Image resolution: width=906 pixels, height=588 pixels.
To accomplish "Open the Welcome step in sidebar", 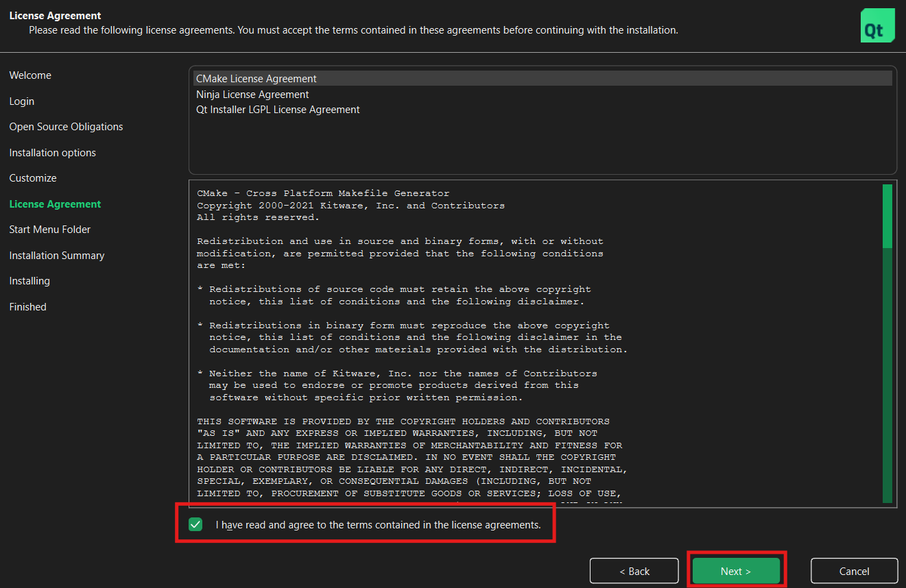I will [x=30, y=75].
